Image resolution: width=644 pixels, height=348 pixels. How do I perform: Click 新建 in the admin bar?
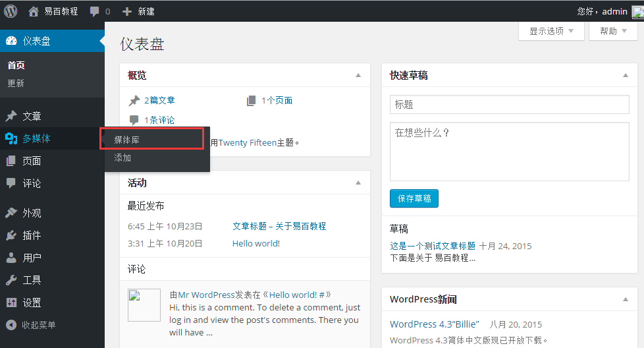coord(146,11)
